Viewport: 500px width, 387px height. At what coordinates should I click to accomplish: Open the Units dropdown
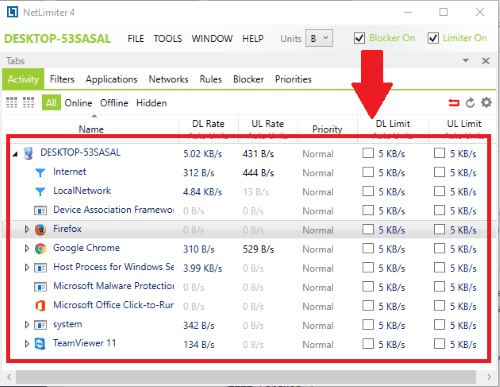pos(319,38)
